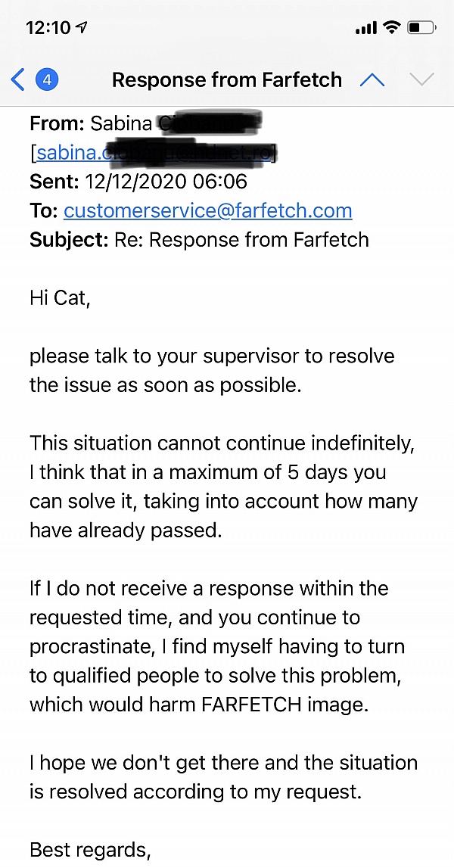Tap the subject "Re: Response from Farfetch"
The width and height of the screenshot is (454, 868).
(241, 240)
